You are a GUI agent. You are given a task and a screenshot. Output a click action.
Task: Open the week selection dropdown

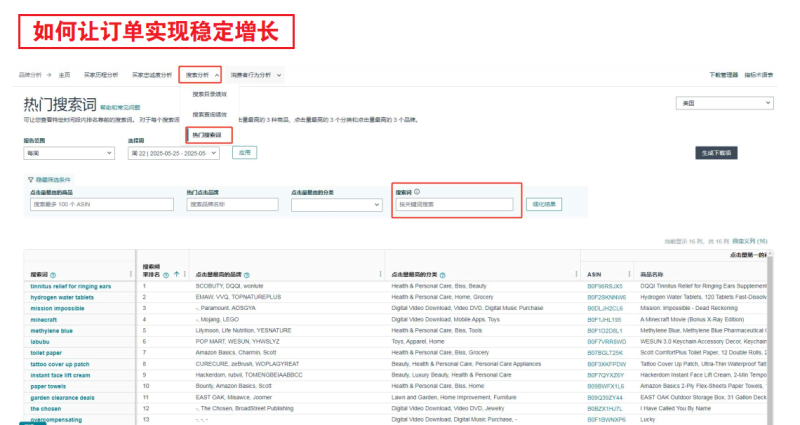pyautogui.click(x=173, y=153)
